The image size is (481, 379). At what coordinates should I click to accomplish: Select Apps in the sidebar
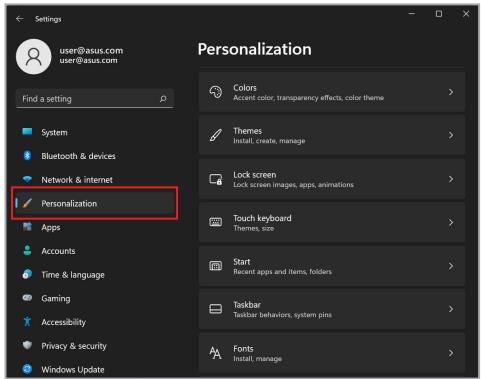tap(94, 227)
